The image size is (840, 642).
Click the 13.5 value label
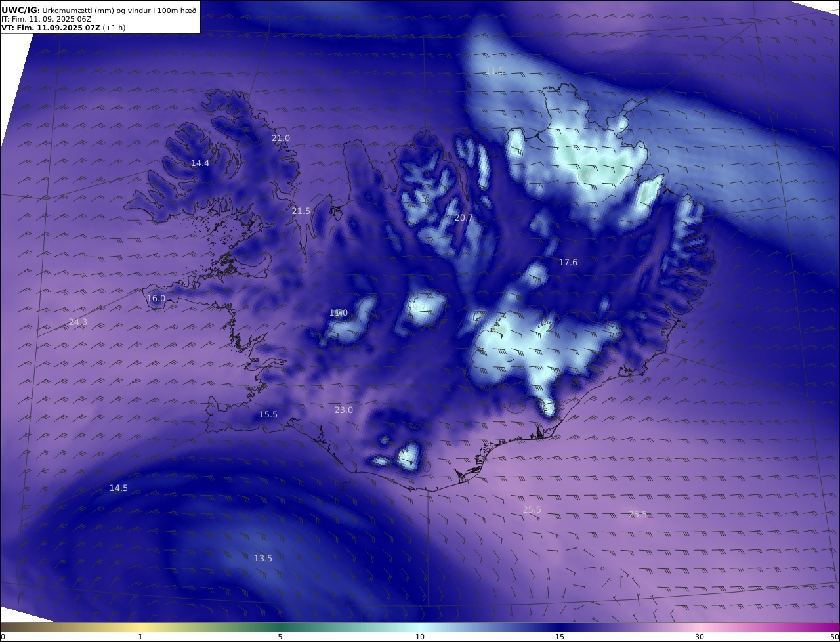click(x=262, y=558)
